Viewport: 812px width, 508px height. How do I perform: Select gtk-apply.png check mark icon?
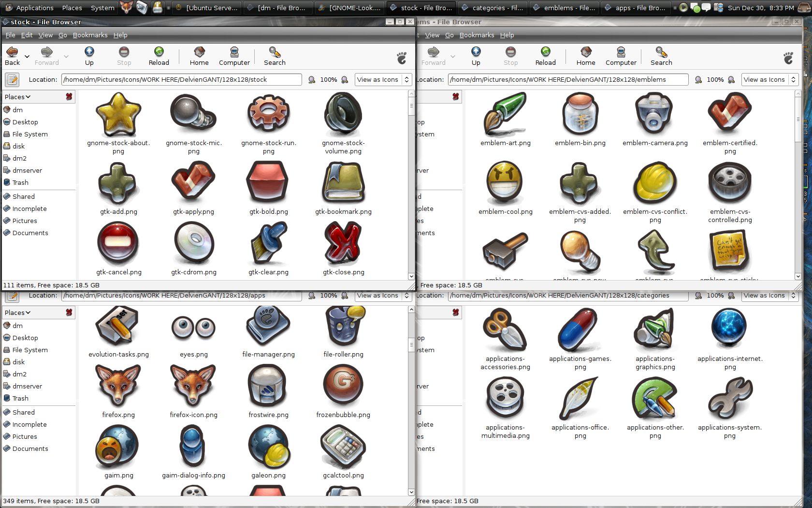pos(193,183)
